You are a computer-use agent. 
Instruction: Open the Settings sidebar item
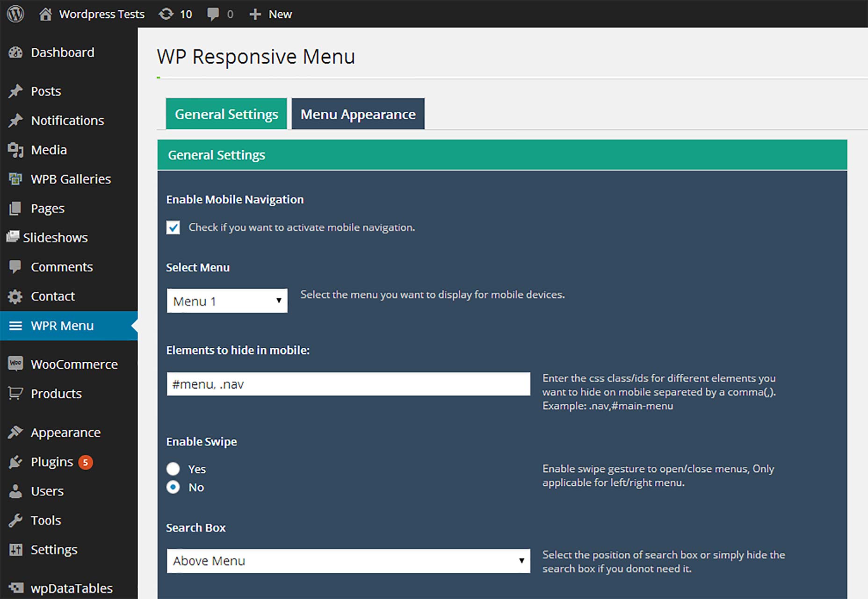pyautogui.click(x=54, y=549)
